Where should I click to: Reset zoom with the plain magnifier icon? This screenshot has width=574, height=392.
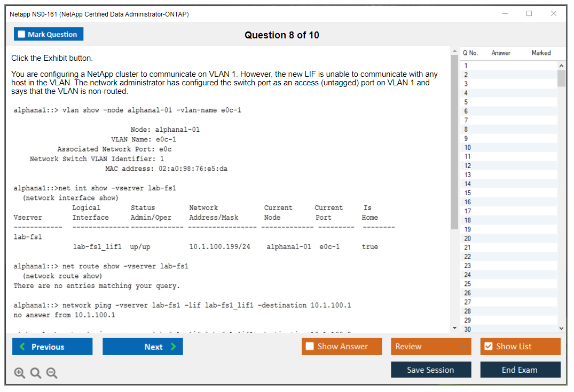click(36, 373)
